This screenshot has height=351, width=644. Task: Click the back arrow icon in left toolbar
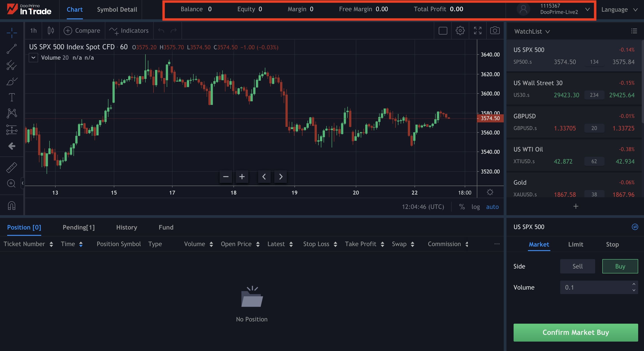[12, 146]
